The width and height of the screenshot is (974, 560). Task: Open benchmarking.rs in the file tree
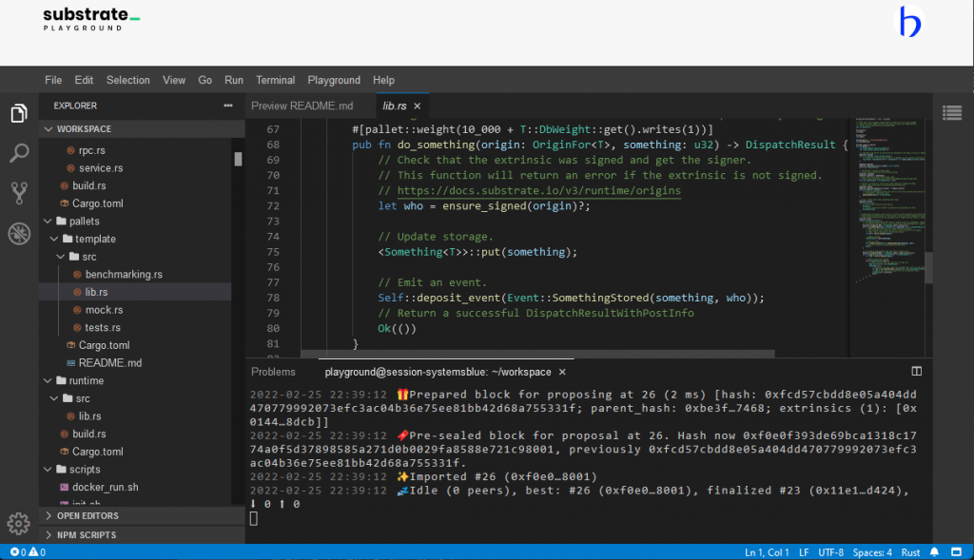[124, 275]
